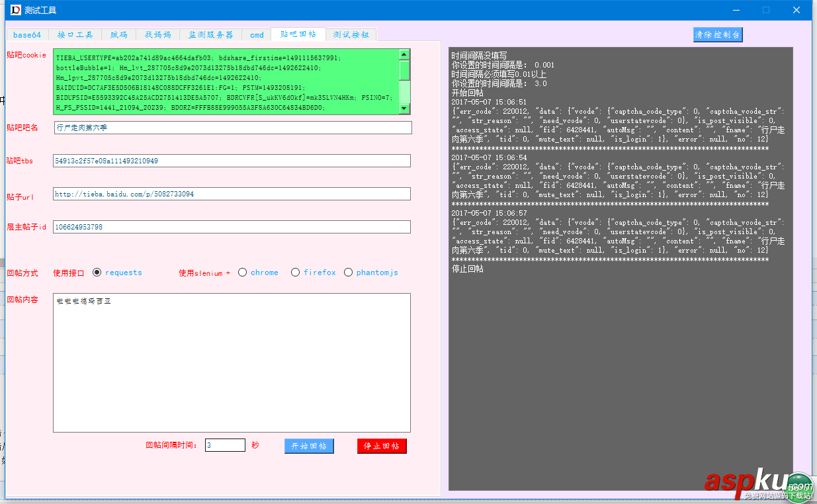The height and width of the screenshot is (504, 817).
Task: Click inside the 贴吧吧名 input field
Action: pos(232,128)
